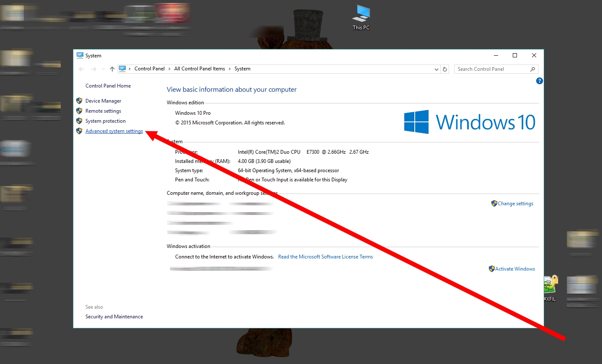
Task: Click Activate Windows link
Action: 515,269
